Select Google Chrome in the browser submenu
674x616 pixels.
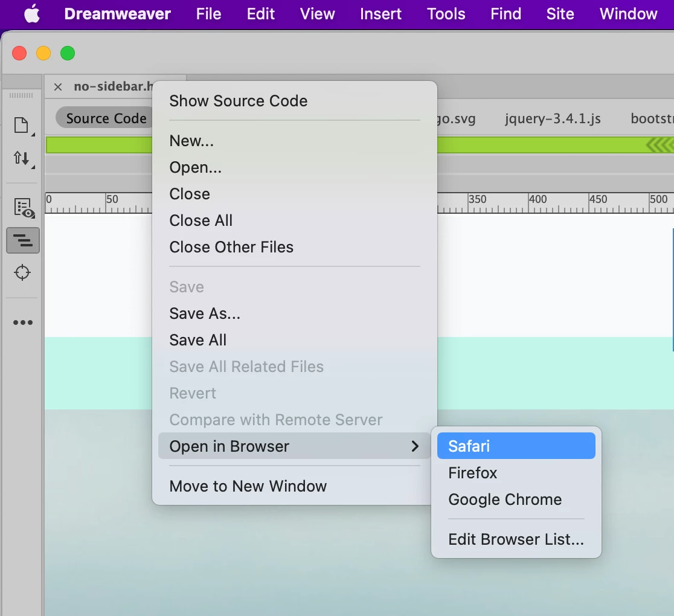tap(516, 499)
